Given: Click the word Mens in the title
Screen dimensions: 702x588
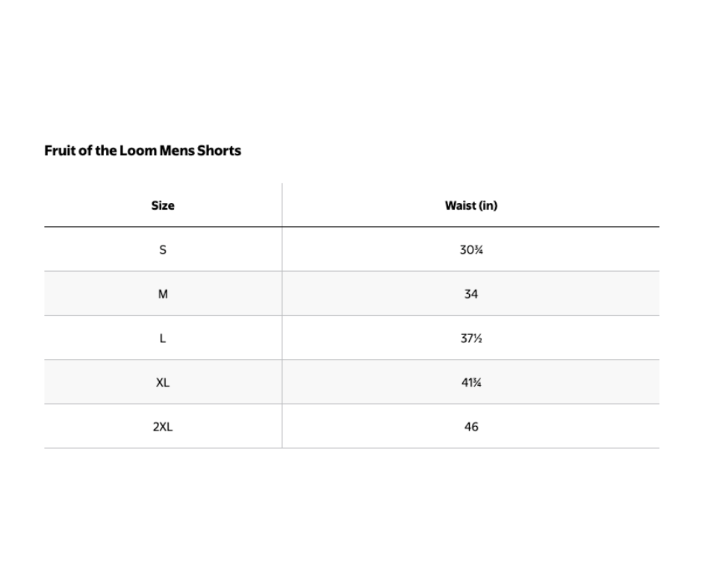Looking at the screenshot, I should point(177,150).
